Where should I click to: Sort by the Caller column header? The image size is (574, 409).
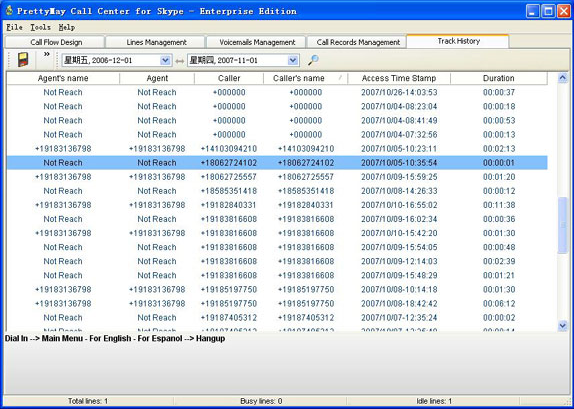[229, 78]
